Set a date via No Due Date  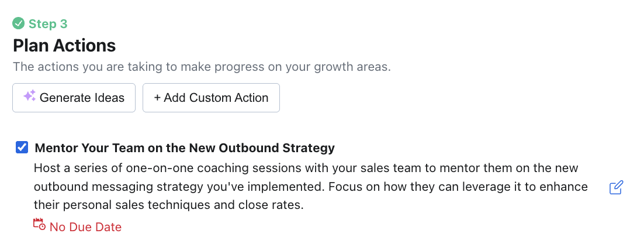click(x=85, y=227)
